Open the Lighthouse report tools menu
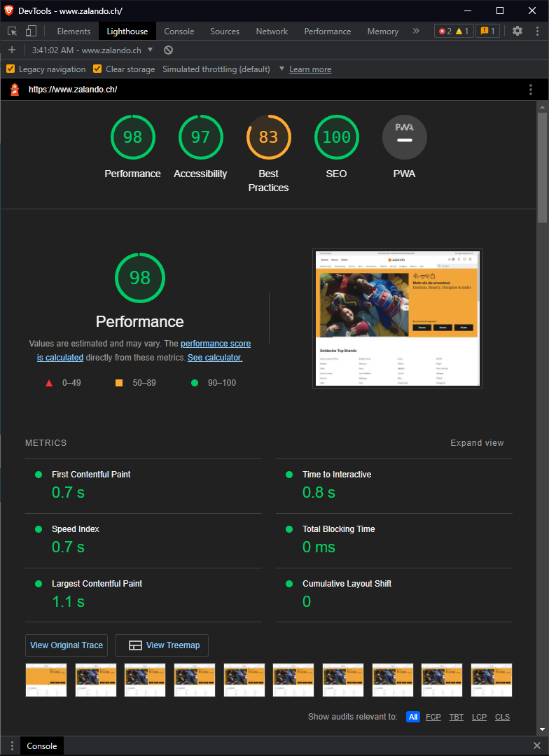This screenshot has width=549, height=756. tap(531, 89)
